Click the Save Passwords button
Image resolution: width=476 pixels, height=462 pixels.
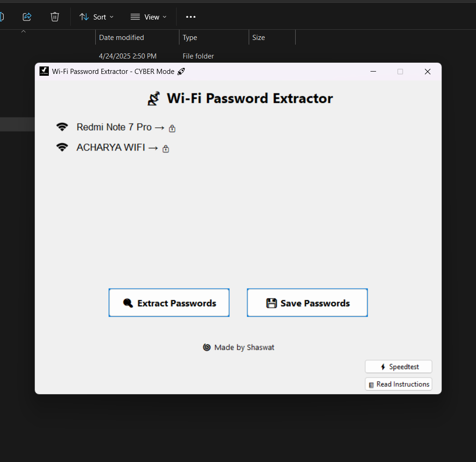307,303
